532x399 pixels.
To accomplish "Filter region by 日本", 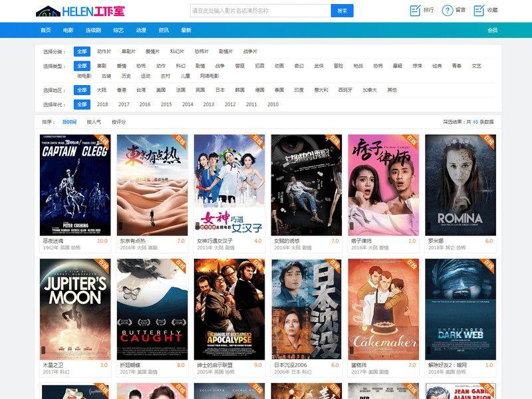I will point(220,90).
